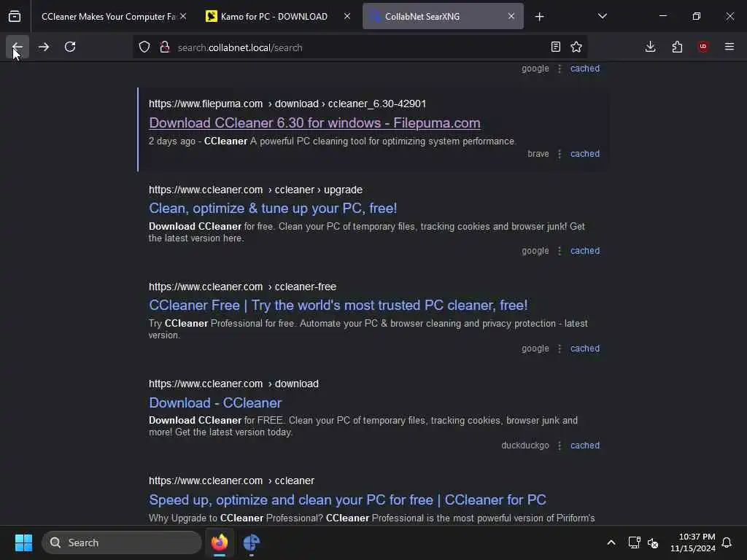The height and width of the screenshot is (560, 747).
Task: Open the Firefox application menu
Action: tap(729, 47)
